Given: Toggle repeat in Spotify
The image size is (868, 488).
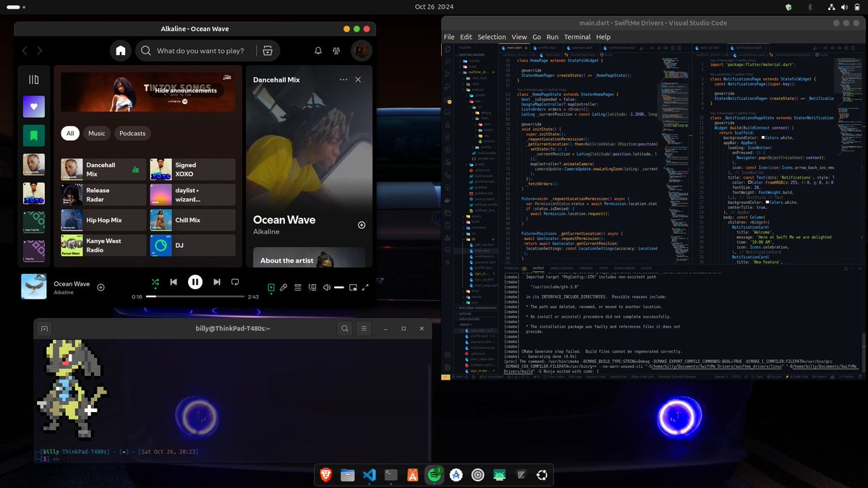Looking at the screenshot, I should (x=235, y=282).
